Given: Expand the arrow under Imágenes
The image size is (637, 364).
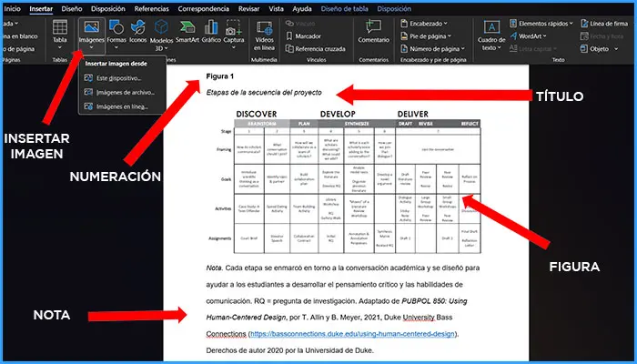Looking at the screenshot, I should pyautogui.click(x=91, y=47).
